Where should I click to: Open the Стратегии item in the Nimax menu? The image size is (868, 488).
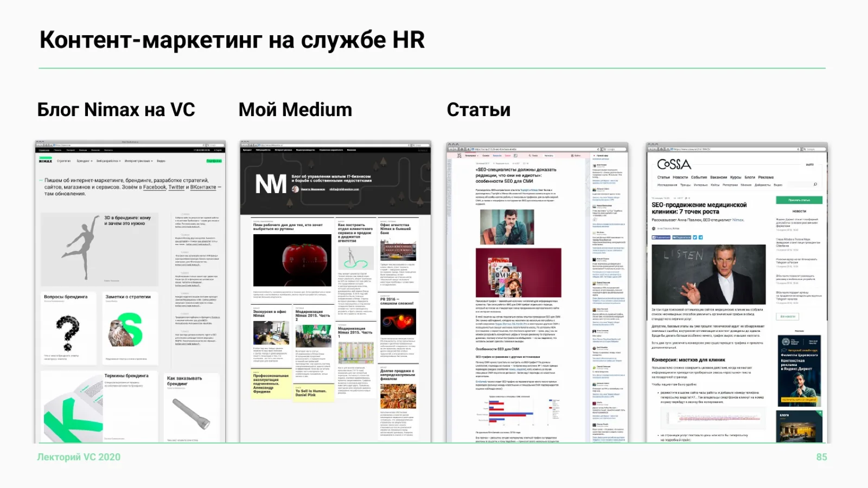64,161
